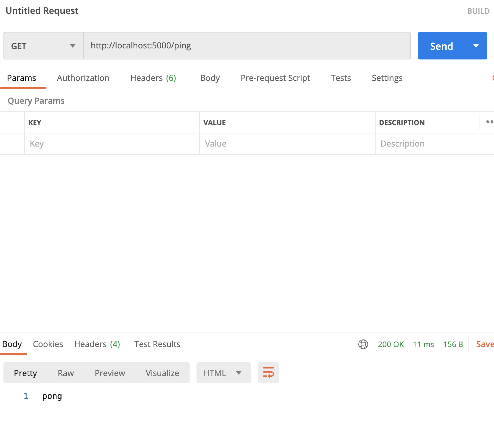Screen dimensions: 494x448
Task: Select the response Body tab
Action: 12,344
